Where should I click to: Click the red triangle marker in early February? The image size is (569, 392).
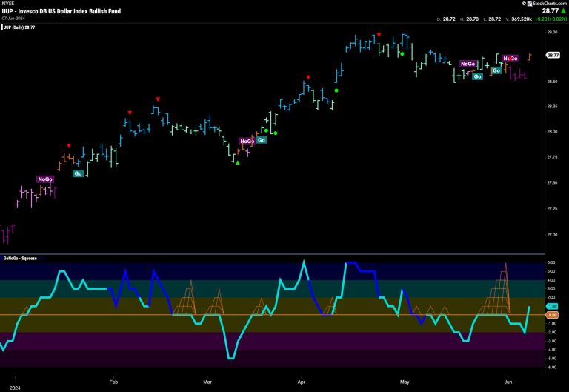tap(130, 113)
